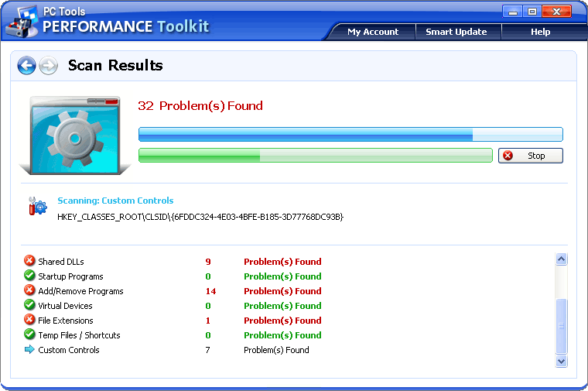Open the Smart Update tab
Viewport: 588px width, 391px height.
click(x=456, y=32)
